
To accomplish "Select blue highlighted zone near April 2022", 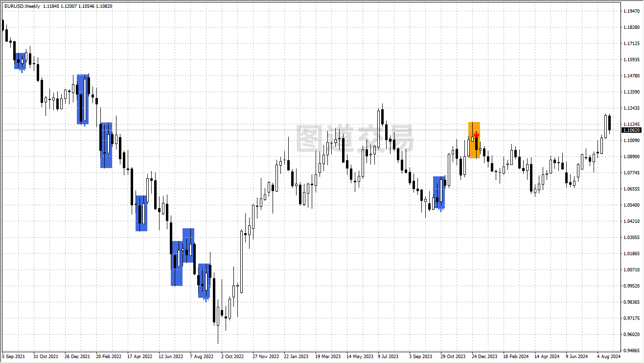I will coord(141,213).
